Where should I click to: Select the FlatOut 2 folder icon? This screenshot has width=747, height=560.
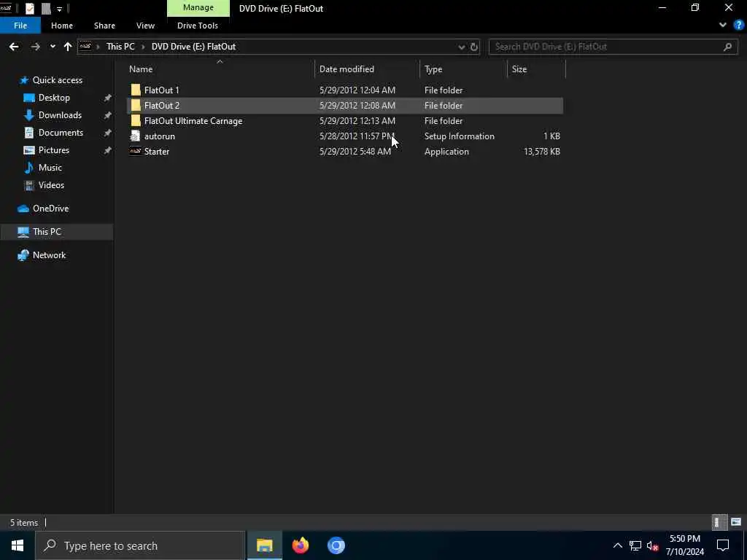click(x=136, y=105)
